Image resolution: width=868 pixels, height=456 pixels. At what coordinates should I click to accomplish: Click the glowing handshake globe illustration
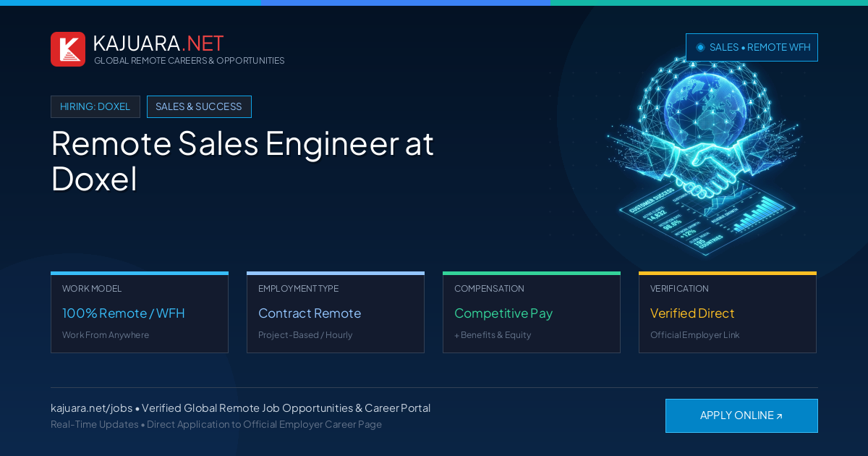(x=705, y=156)
